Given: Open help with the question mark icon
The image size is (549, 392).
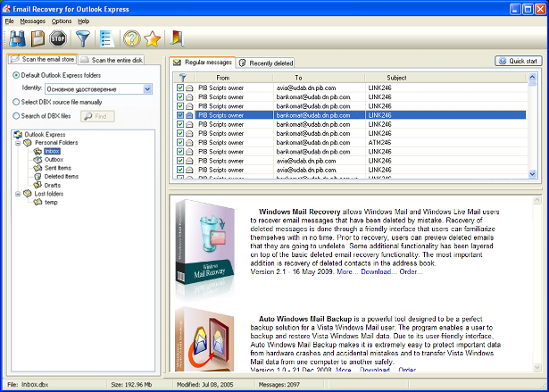Looking at the screenshot, I should [x=132, y=38].
